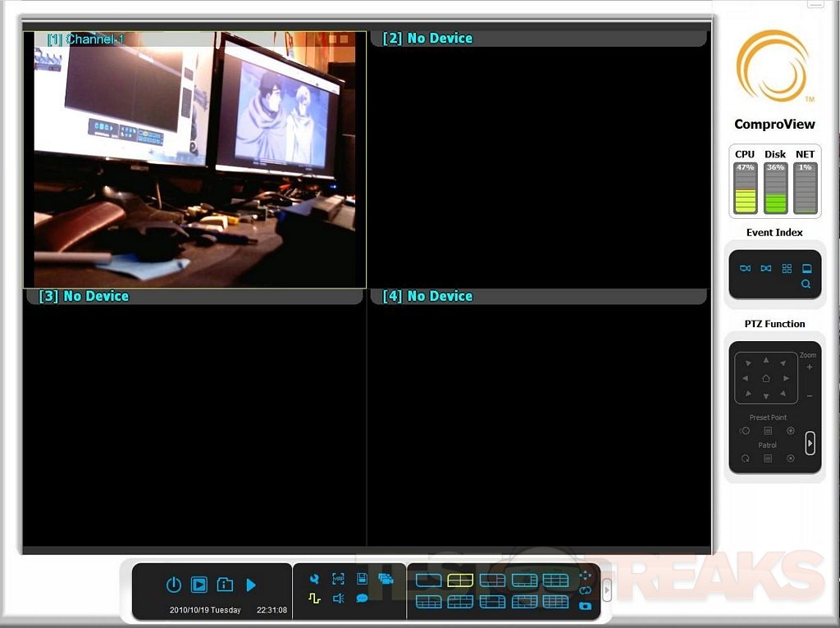Click the speech bubble message icon
Screen dimensions: 840x628
pyautogui.click(x=362, y=598)
